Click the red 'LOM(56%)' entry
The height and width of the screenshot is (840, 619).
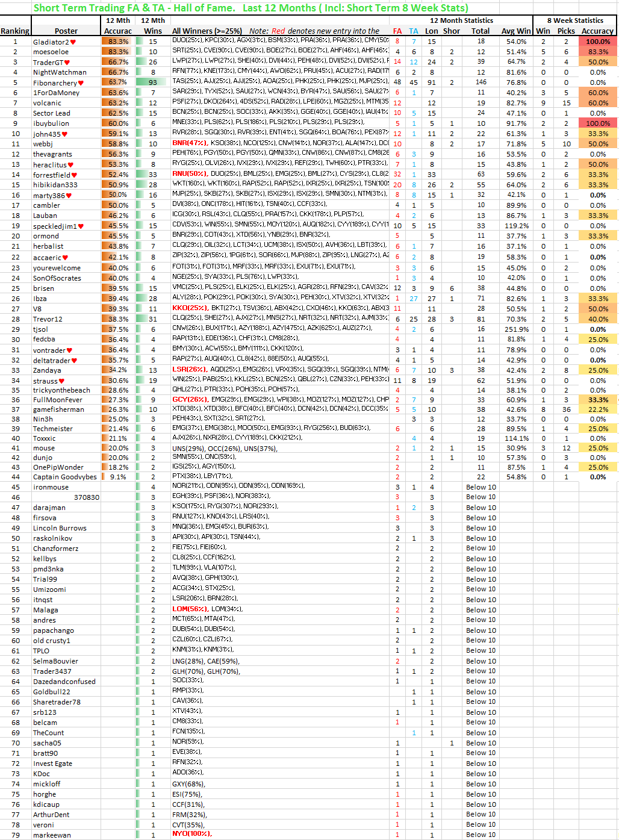coord(190,609)
